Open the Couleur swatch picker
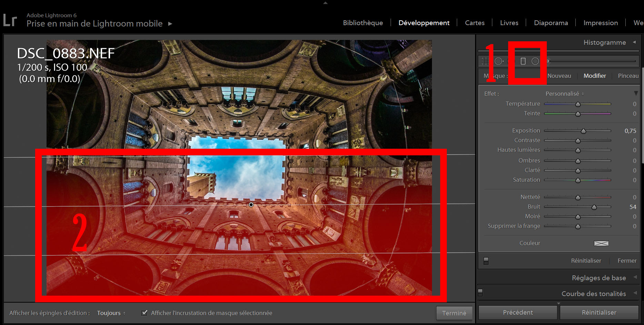 point(601,243)
